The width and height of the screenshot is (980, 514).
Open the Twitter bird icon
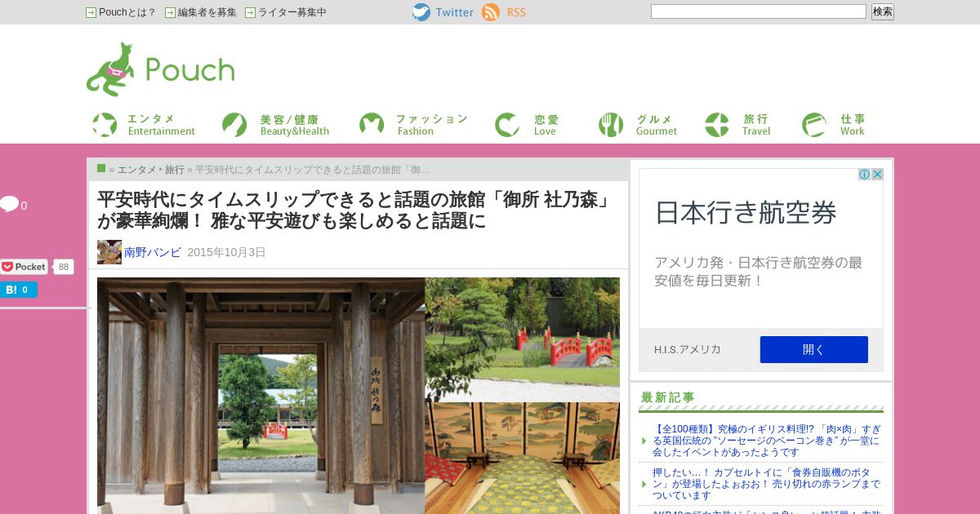[x=421, y=12]
